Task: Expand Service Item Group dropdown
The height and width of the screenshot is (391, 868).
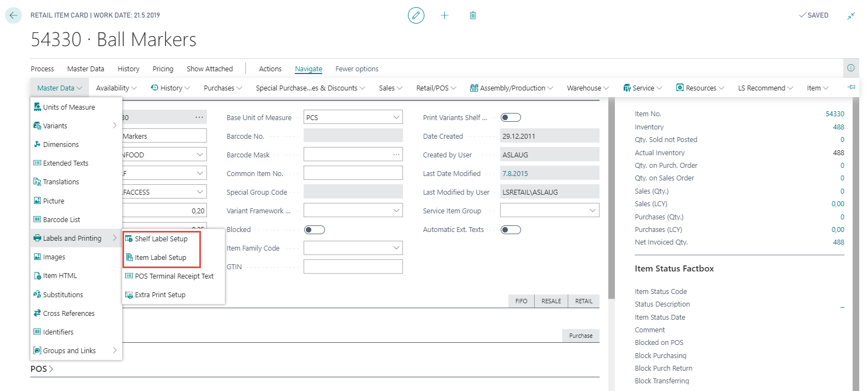Action: (592, 211)
